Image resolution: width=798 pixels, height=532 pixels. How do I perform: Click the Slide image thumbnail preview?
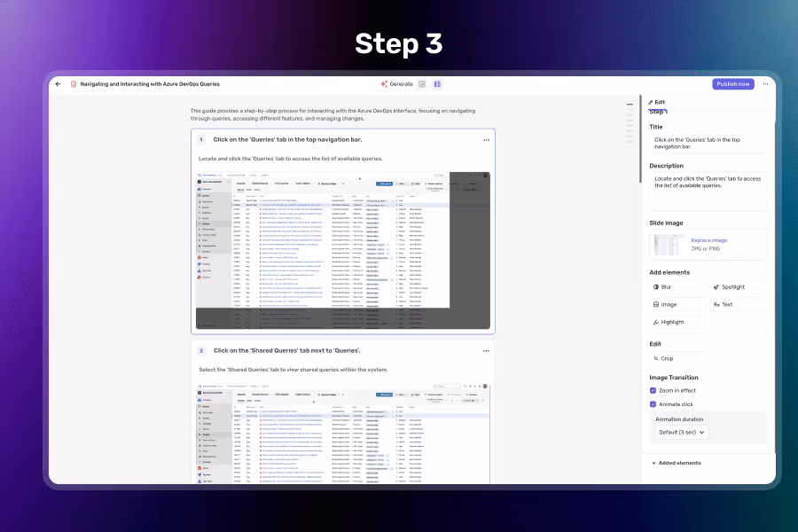tap(669, 245)
